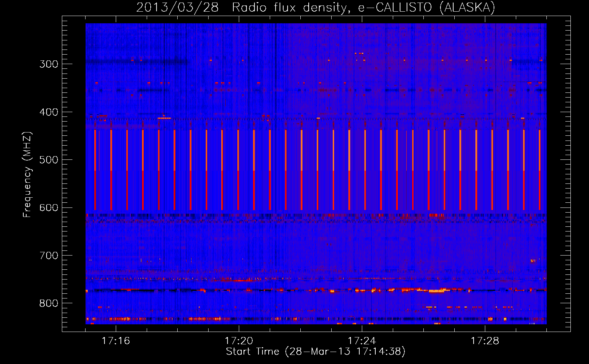The height and width of the screenshot is (364, 589).
Task: Click the 17:20 time tick label
Action: [239, 341]
